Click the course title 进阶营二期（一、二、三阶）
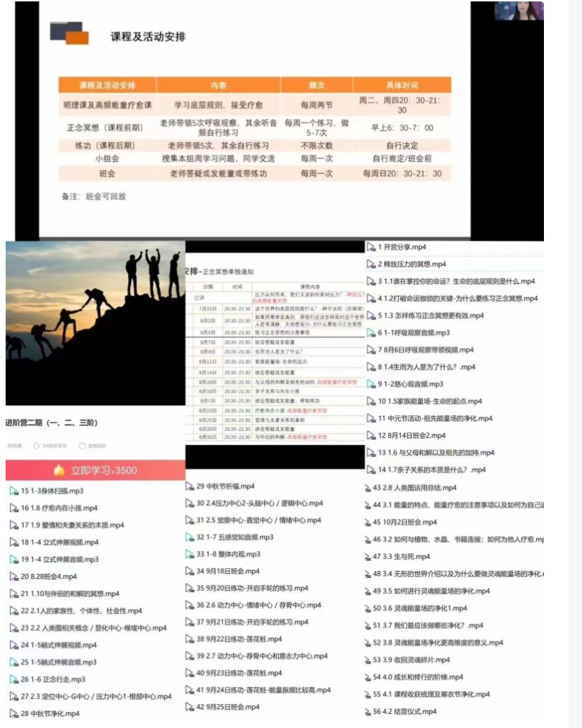Viewport: 582px width, 728px height. pos(51,423)
